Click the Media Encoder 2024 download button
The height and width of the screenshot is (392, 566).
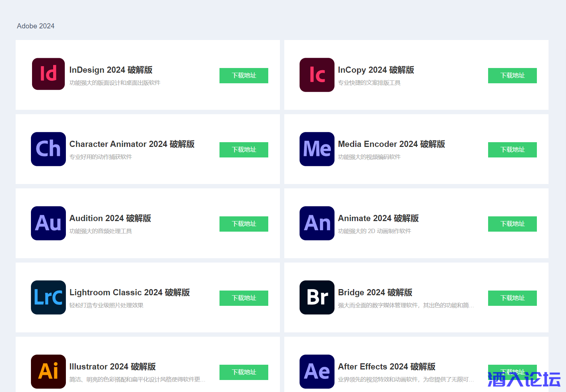coord(512,150)
